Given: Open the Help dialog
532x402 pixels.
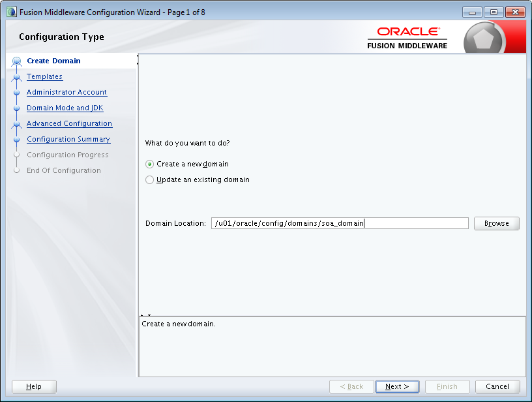Looking at the screenshot, I should pyautogui.click(x=33, y=386).
